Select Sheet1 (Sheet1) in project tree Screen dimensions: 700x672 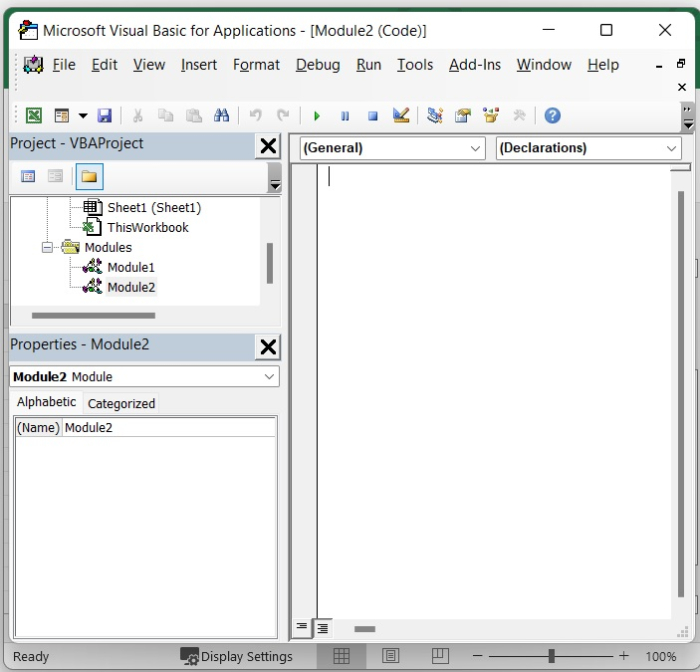[x=154, y=208]
